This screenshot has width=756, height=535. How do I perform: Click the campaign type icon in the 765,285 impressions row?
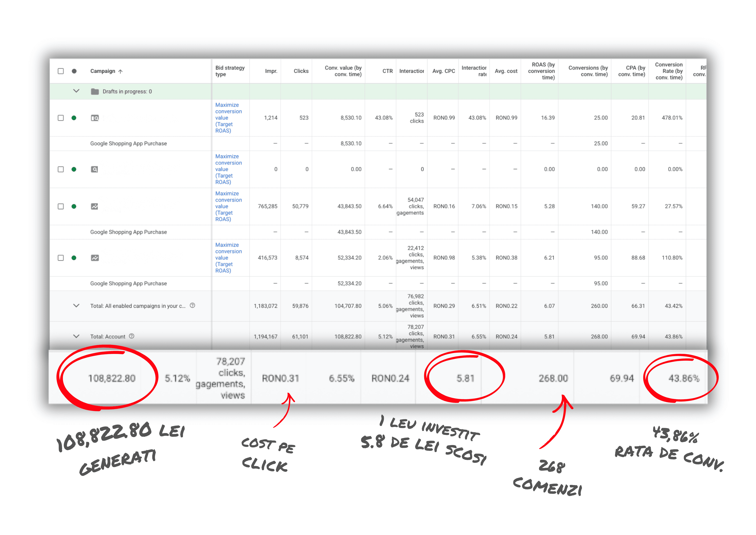click(x=95, y=206)
